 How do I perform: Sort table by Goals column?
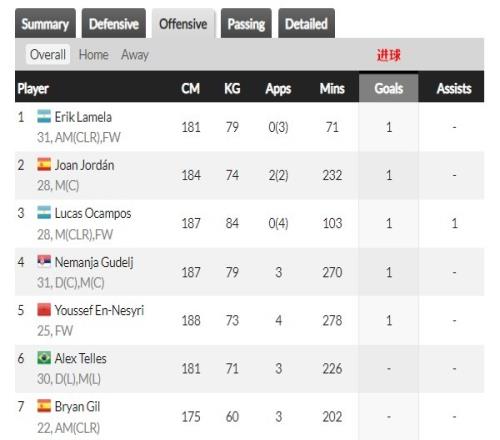[x=388, y=88]
